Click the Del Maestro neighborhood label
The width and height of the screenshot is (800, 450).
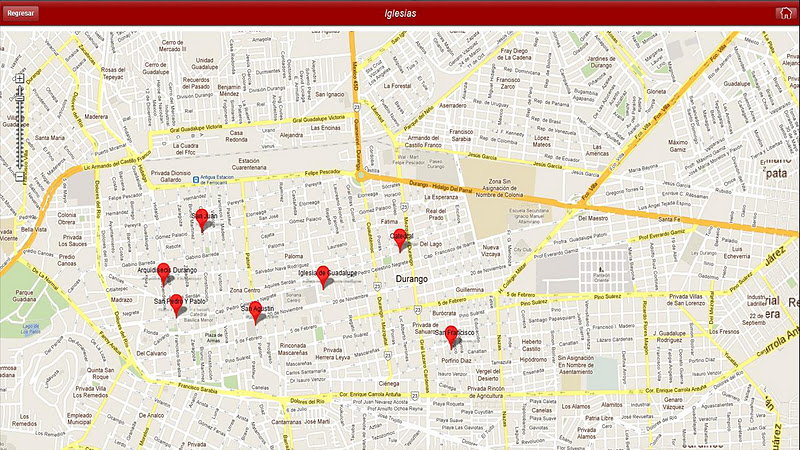pos(593,218)
